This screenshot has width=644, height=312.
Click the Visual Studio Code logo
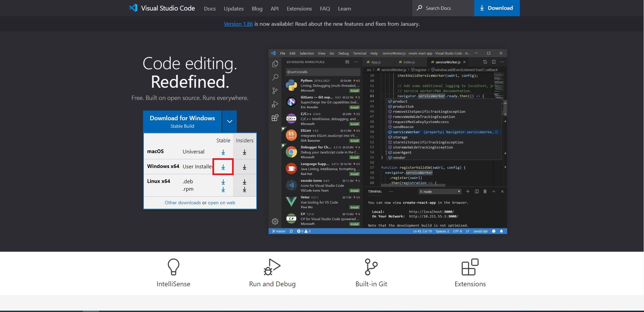tap(133, 8)
